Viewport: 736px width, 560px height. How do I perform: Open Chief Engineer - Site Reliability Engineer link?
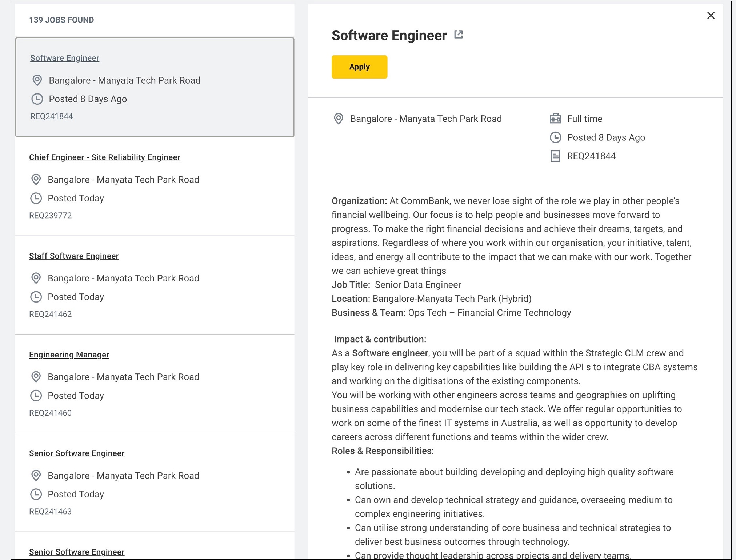[x=105, y=157]
